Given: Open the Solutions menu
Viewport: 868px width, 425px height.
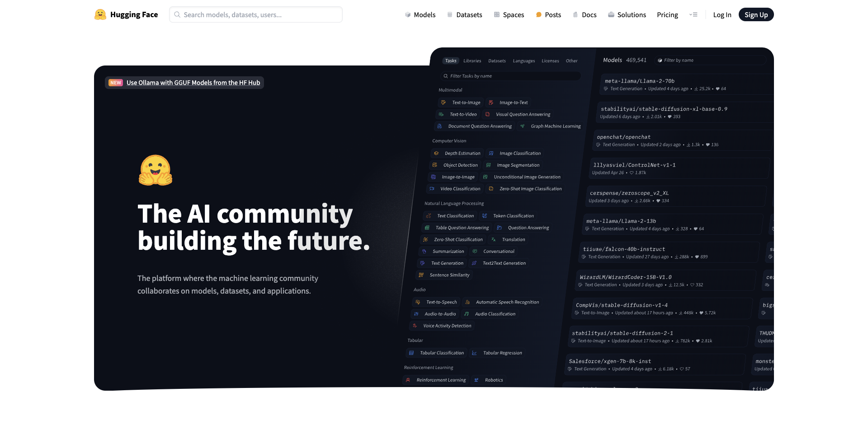Looking at the screenshot, I should pos(627,15).
